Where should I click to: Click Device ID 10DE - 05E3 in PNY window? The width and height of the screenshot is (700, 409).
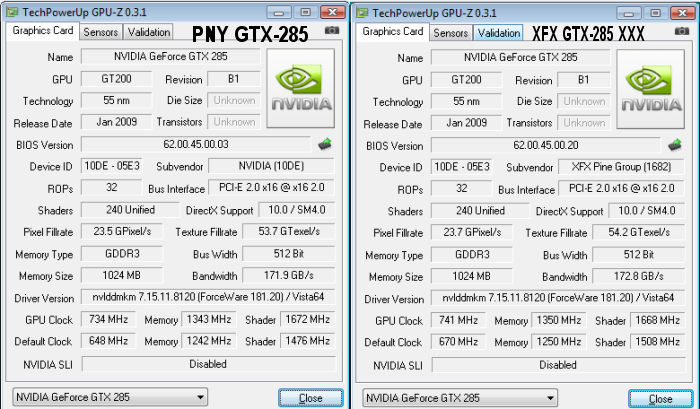(112, 166)
